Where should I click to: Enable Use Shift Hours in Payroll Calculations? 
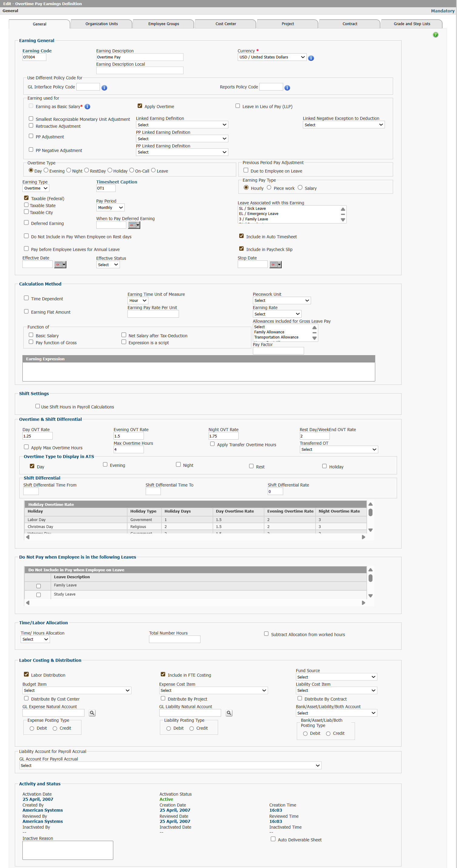[x=38, y=406]
